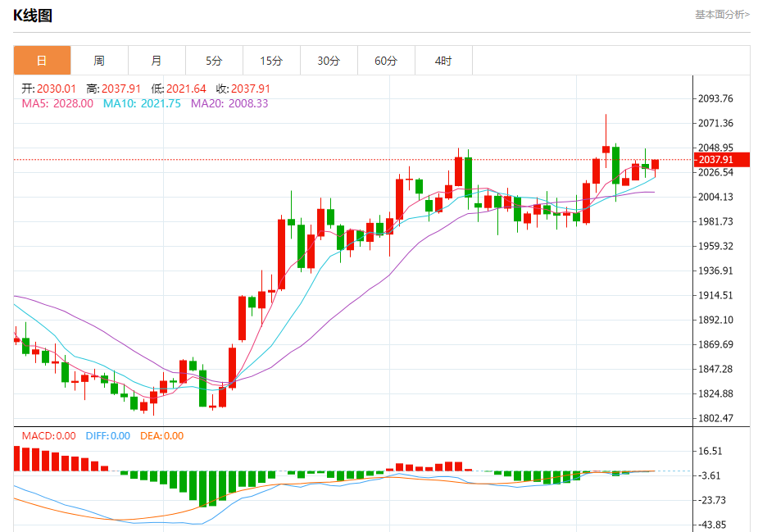Viewport: 758px width, 532px height.
Task: Open the 5分 interval tab
Action: [214, 61]
